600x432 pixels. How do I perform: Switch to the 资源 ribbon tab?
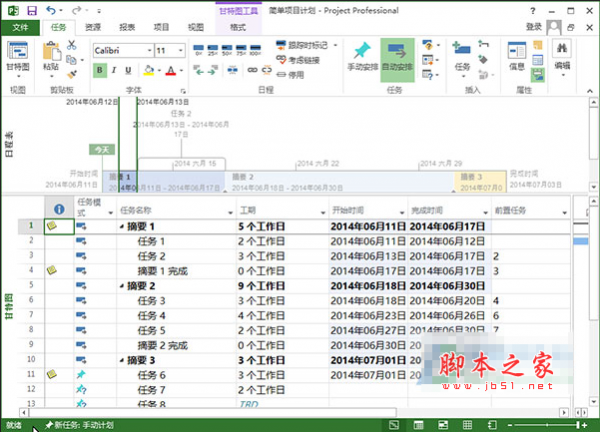tap(92, 28)
